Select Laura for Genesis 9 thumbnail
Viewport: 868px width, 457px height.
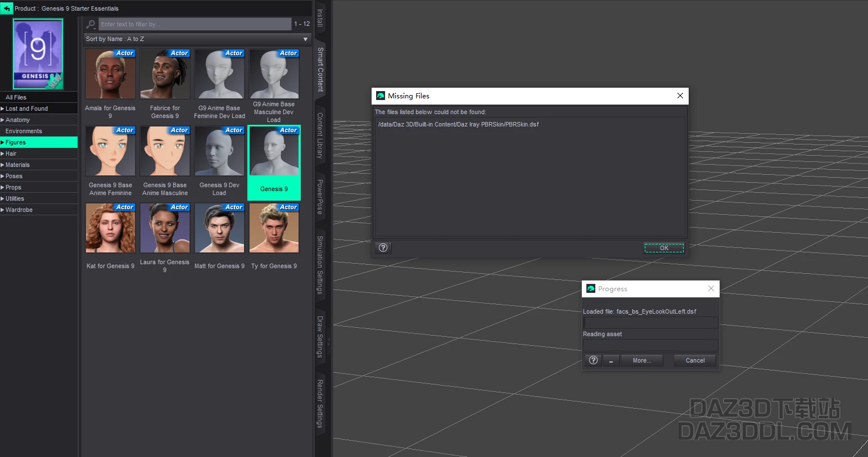(x=165, y=228)
